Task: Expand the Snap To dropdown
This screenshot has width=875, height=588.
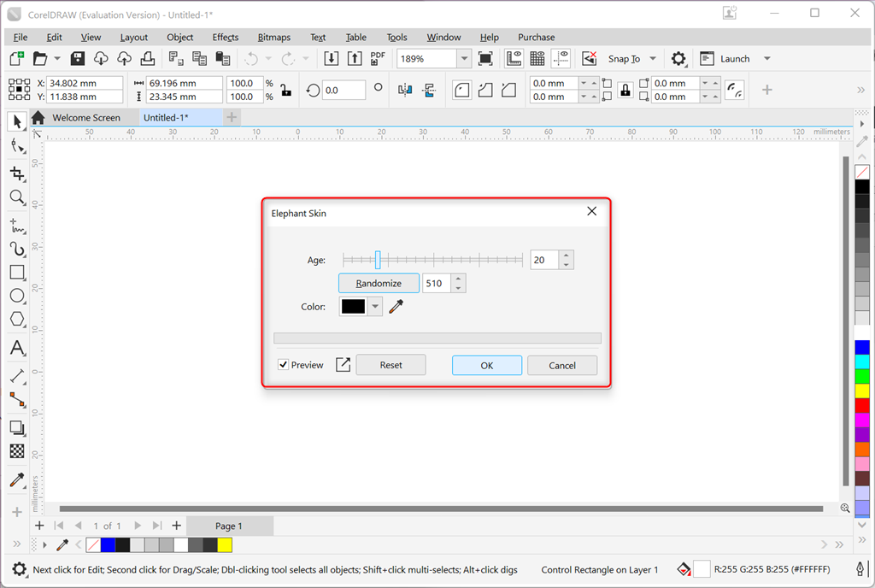Action: (x=652, y=59)
